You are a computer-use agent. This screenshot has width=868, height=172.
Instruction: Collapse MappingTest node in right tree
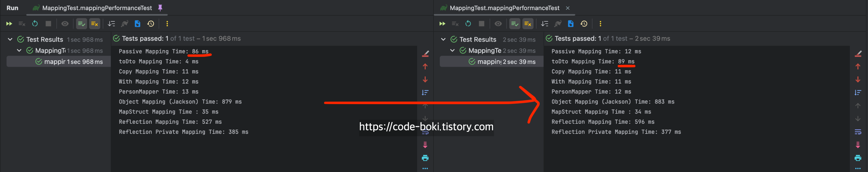pyautogui.click(x=453, y=51)
